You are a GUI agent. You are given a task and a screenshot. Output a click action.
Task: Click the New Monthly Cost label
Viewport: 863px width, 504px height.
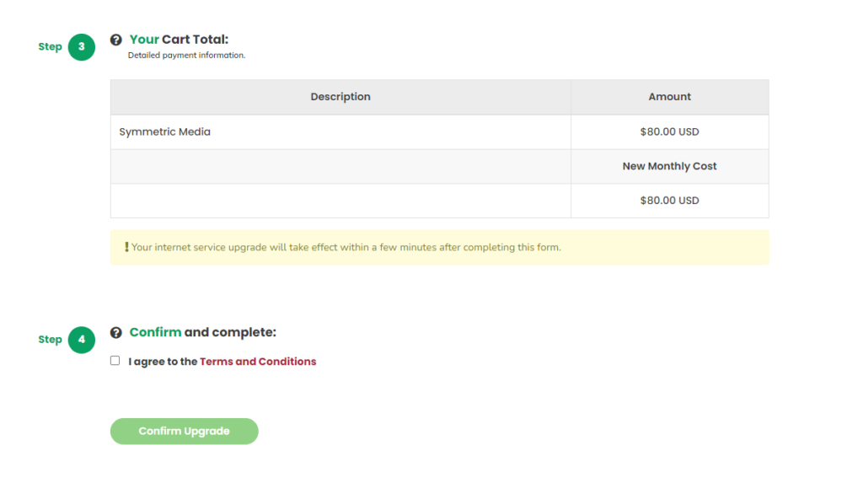pos(670,166)
